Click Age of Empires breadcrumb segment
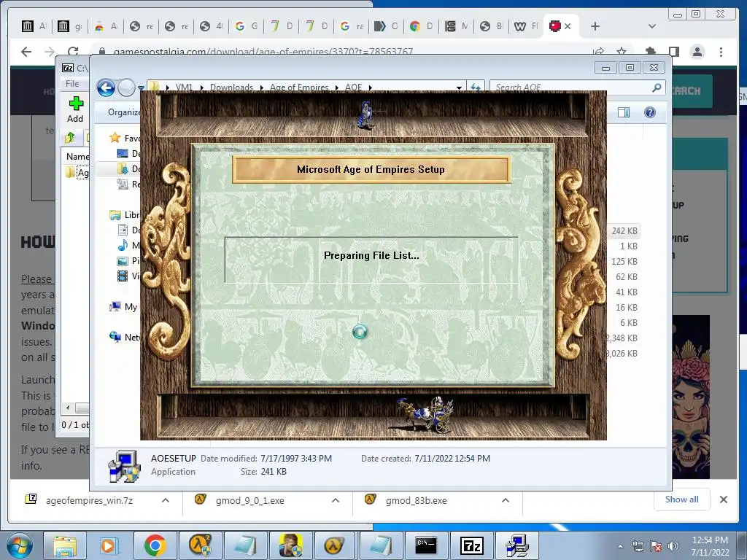The width and height of the screenshot is (747, 560). coord(299,87)
